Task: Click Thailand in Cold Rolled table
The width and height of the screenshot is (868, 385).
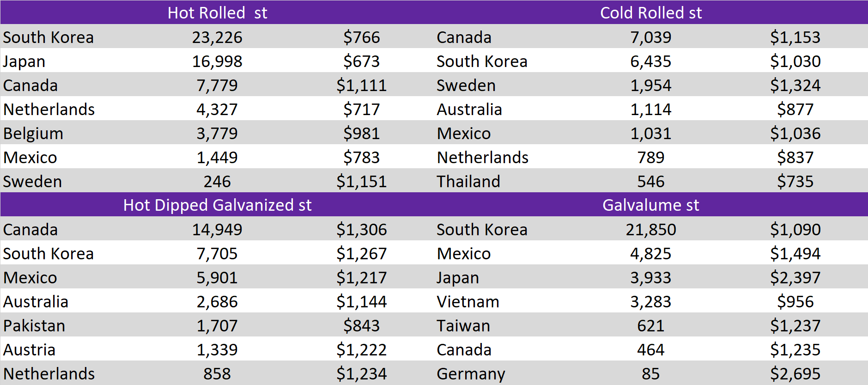Action: [468, 181]
